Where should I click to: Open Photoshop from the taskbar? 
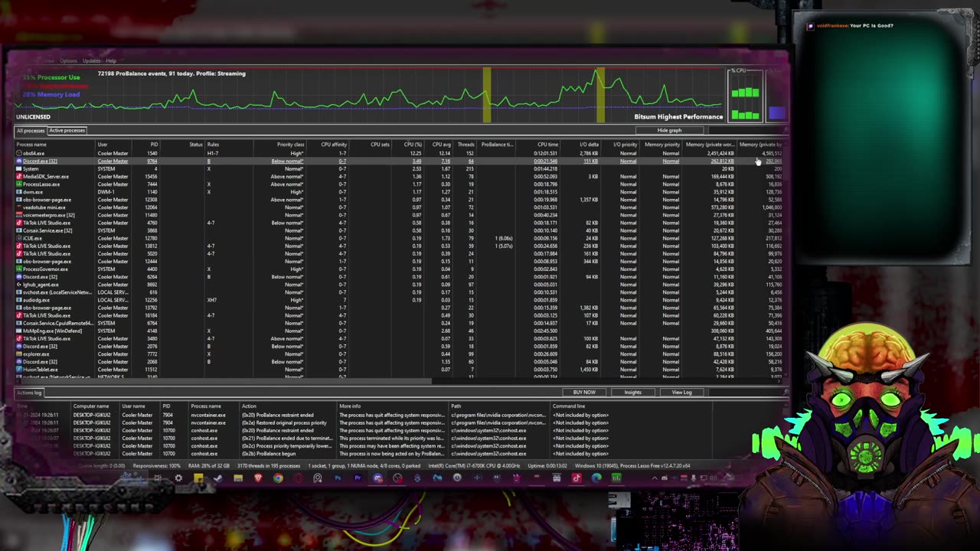338,478
